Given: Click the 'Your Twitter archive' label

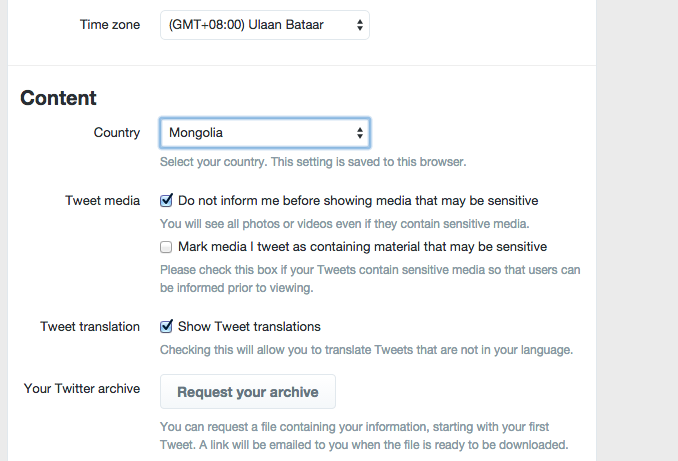Looking at the screenshot, I should pyautogui.click(x=82, y=388).
